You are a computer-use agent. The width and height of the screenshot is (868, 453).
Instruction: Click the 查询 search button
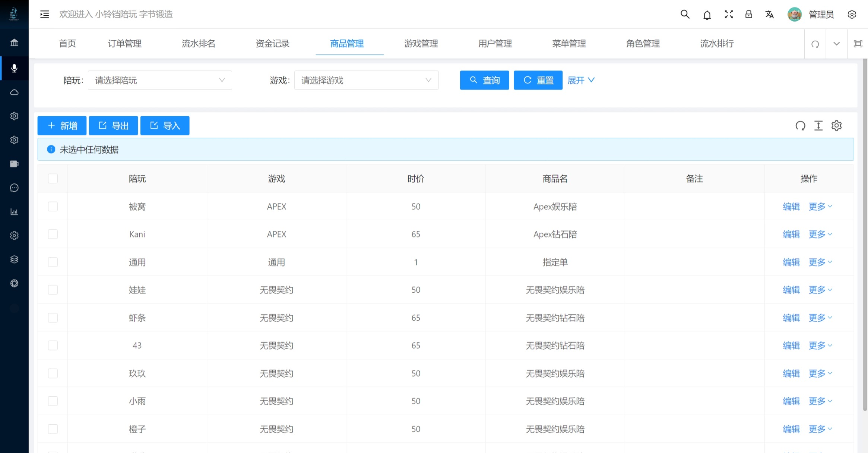coord(484,80)
